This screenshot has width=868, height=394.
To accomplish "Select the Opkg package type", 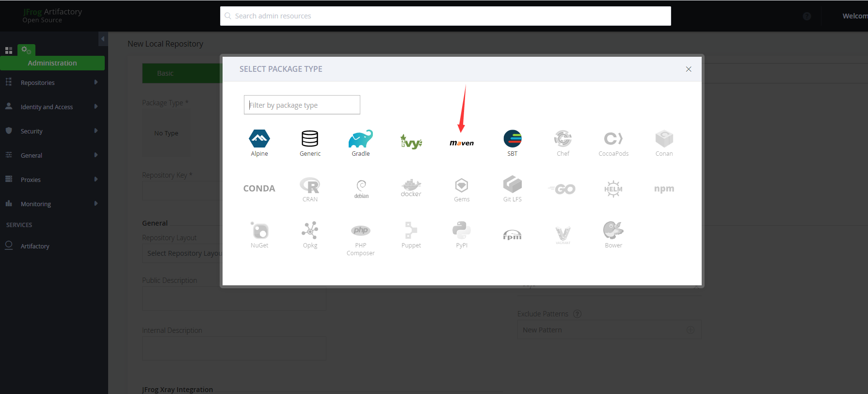I will click(310, 235).
